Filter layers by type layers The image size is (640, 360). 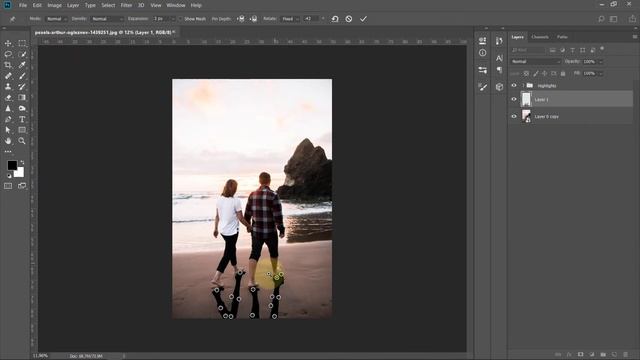(x=572, y=50)
